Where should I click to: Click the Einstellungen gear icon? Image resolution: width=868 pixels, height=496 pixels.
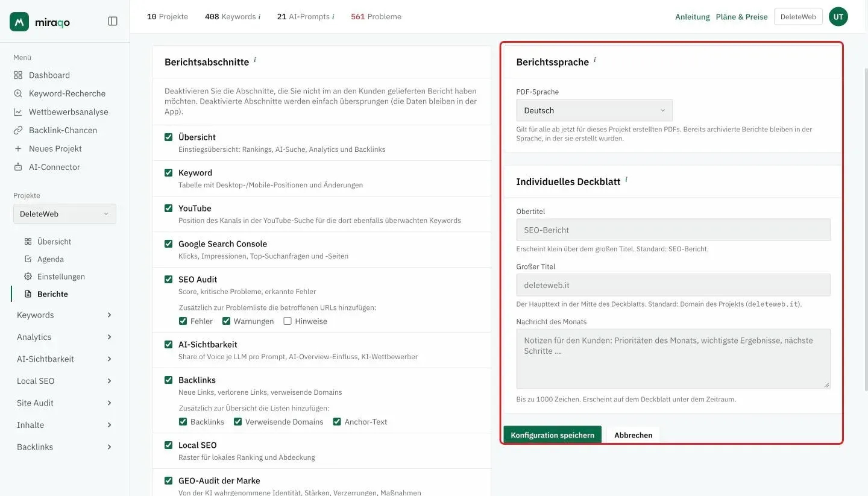(x=28, y=277)
